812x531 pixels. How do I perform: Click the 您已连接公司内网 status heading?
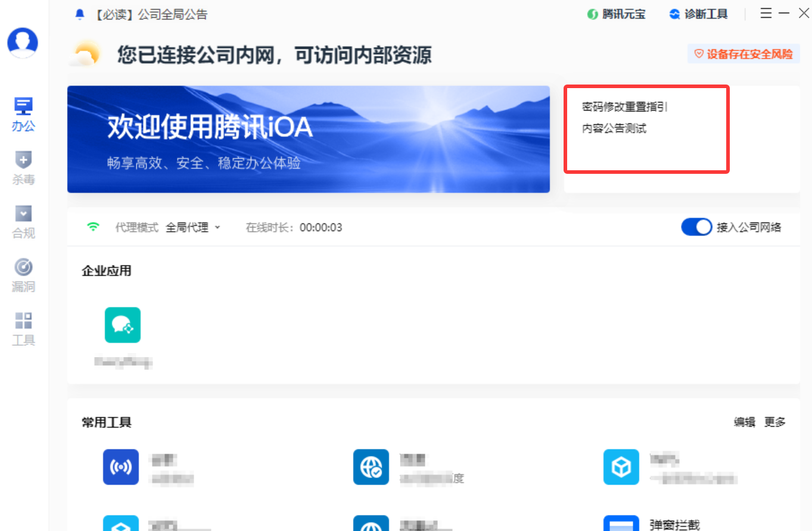pyautogui.click(x=275, y=55)
